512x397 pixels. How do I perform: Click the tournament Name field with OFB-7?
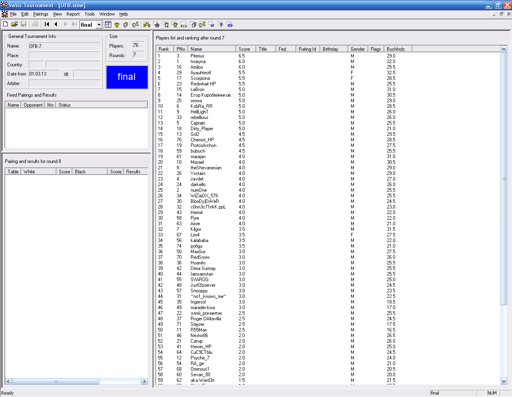point(64,46)
